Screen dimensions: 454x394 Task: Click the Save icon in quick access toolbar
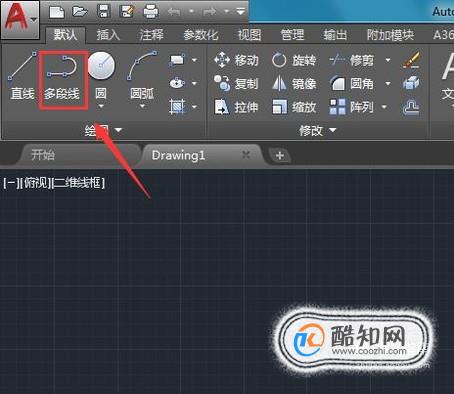tap(104, 12)
